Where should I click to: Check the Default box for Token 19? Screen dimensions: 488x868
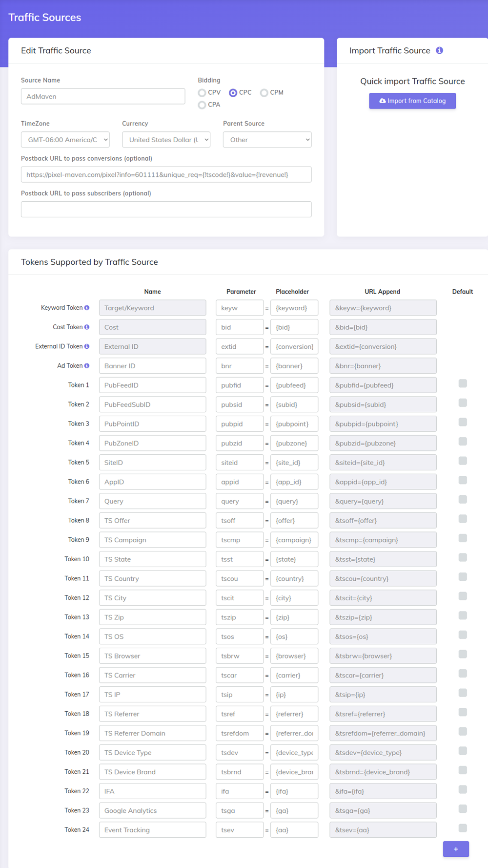pos(463,731)
